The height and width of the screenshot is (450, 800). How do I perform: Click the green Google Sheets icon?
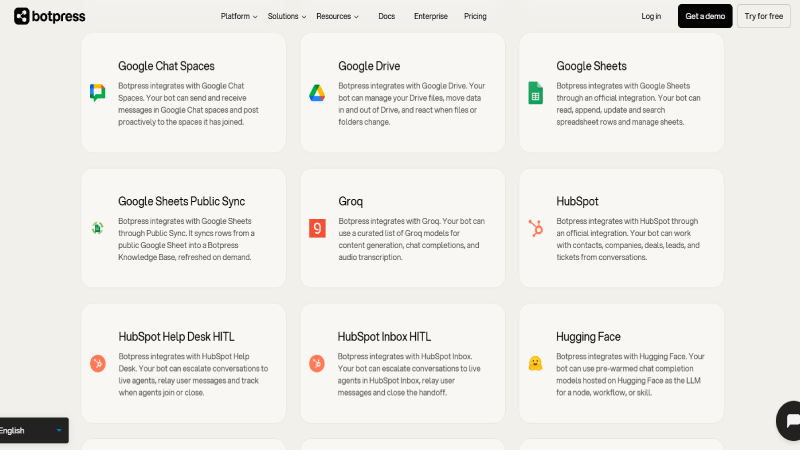click(535, 93)
